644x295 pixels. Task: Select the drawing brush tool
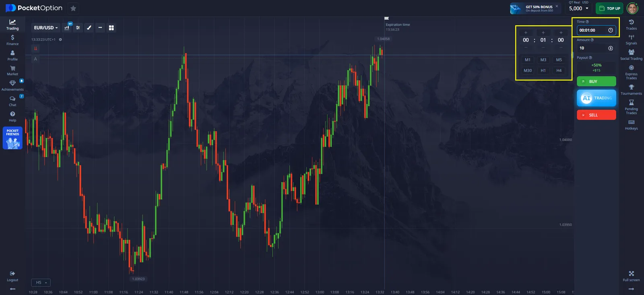pyautogui.click(x=89, y=28)
